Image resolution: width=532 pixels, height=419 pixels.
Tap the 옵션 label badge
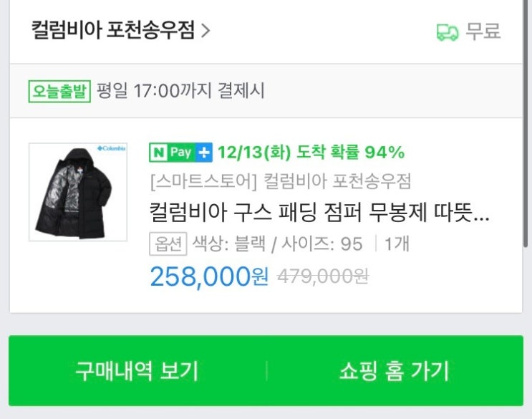click(x=168, y=244)
